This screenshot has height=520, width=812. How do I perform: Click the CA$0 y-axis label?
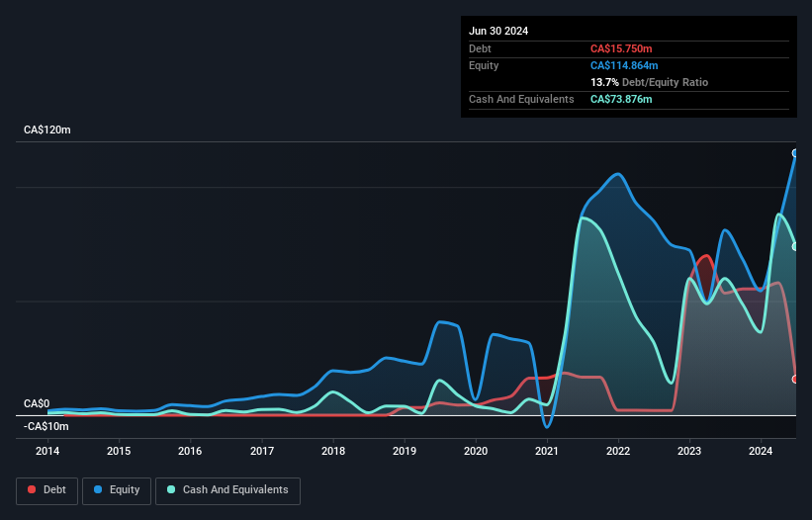(37, 403)
